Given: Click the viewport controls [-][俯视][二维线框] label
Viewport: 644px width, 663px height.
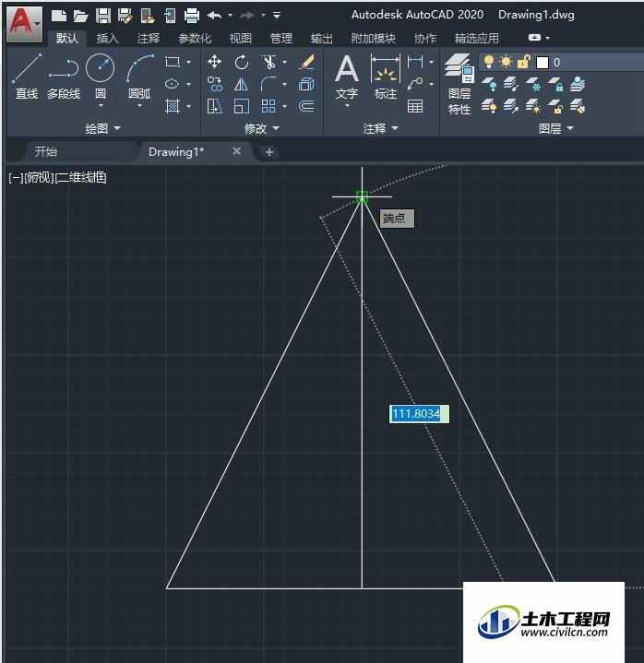Looking at the screenshot, I should 57,177.
